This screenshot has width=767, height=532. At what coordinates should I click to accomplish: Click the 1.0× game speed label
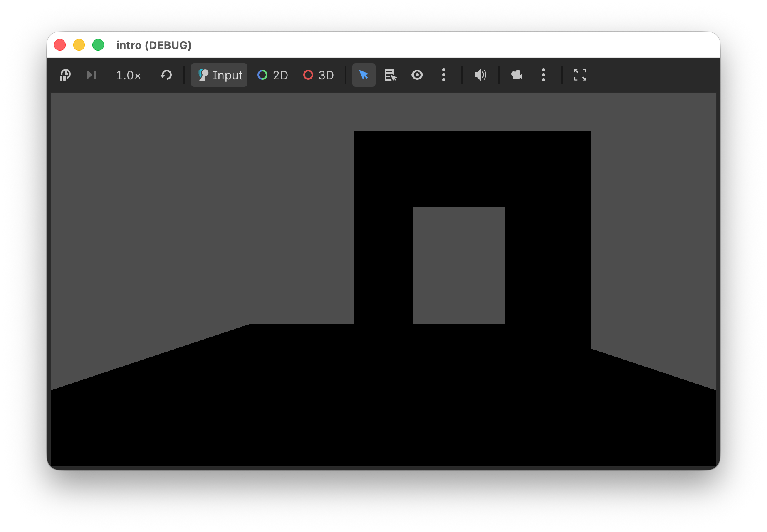tap(128, 75)
